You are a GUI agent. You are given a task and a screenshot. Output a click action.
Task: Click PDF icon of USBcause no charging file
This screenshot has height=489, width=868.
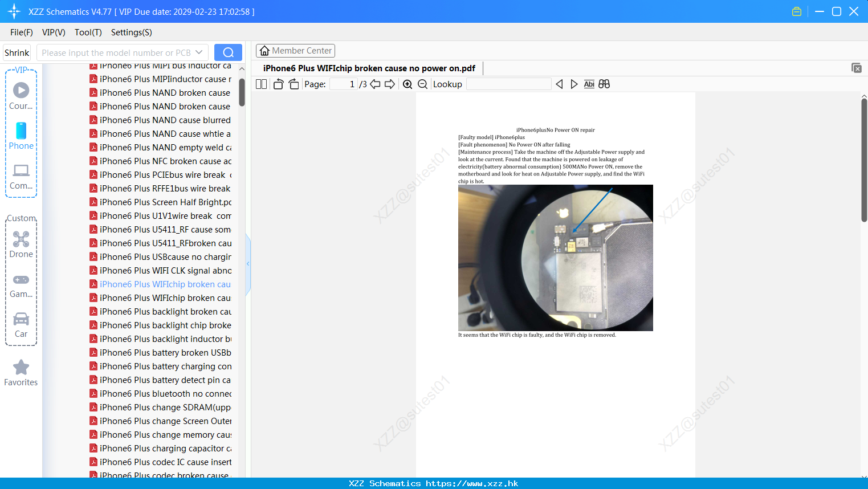click(93, 257)
